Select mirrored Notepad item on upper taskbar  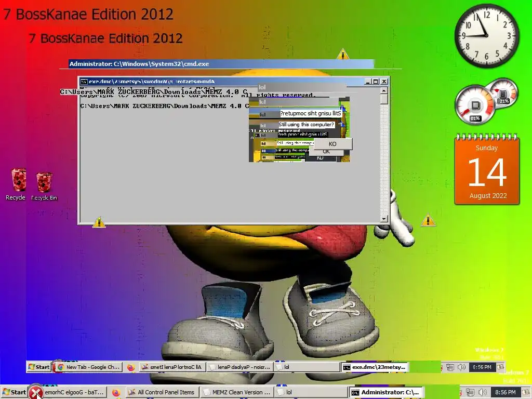coord(240,367)
